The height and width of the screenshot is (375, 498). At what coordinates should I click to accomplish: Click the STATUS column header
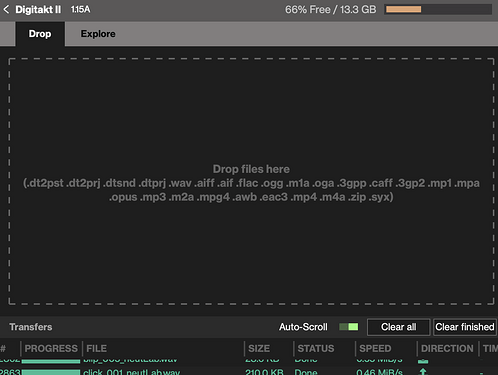tap(316, 348)
